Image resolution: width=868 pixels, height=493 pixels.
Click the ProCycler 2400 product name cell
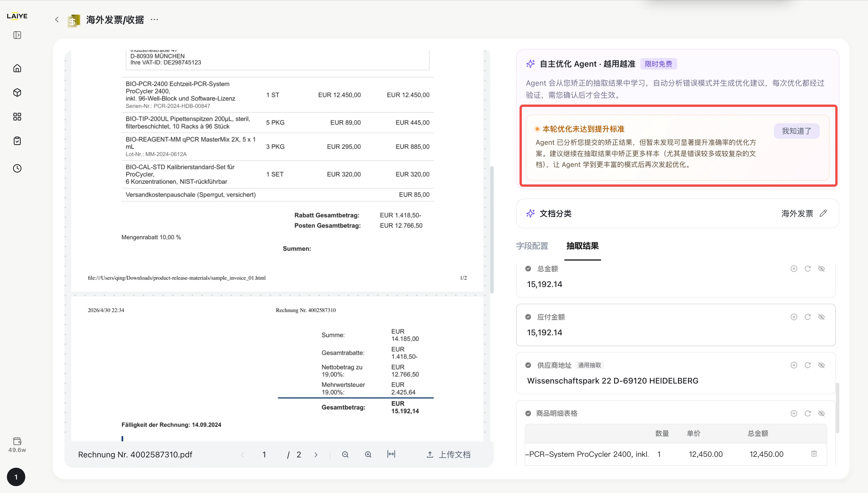pyautogui.click(x=587, y=454)
